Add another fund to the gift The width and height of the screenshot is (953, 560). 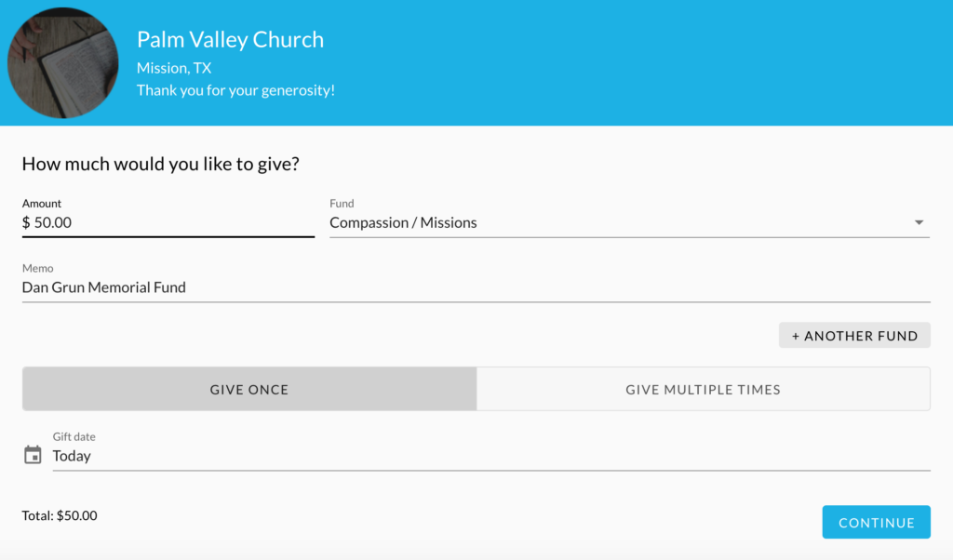(x=854, y=335)
